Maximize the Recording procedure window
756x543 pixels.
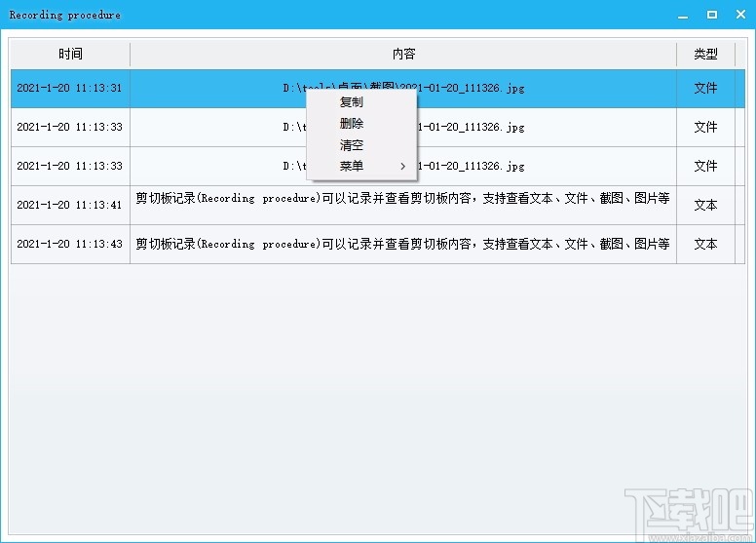[x=712, y=15]
